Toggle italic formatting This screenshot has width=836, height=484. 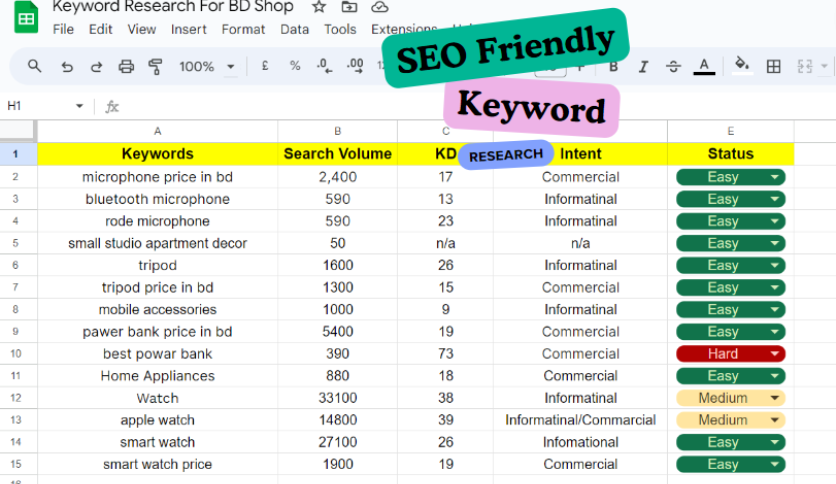pyautogui.click(x=644, y=67)
